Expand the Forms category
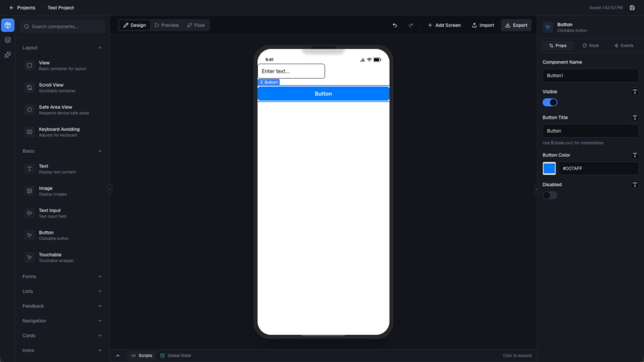The height and width of the screenshot is (362, 644). [62, 277]
